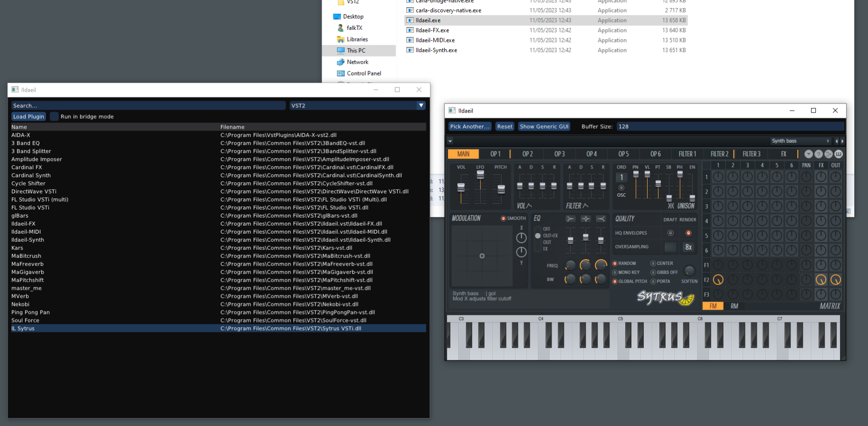Image resolution: width=868 pixels, height=426 pixels.
Task: Select the EQ peaking band type icon
Action: (586, 218)
